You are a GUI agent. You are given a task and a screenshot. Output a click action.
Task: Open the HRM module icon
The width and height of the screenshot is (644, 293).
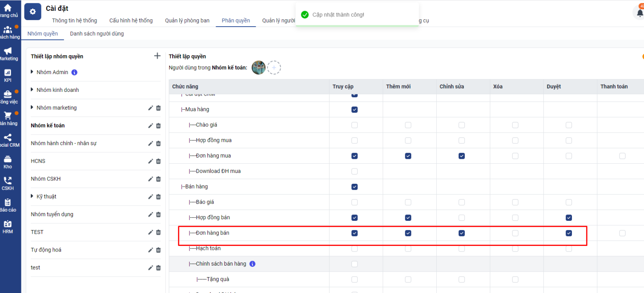click(x=8, y=227)
